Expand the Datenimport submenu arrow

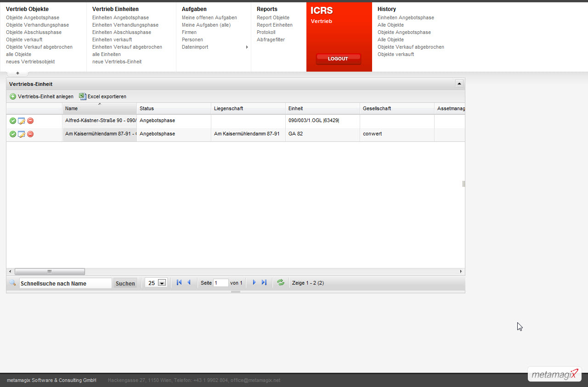point(247,47)
